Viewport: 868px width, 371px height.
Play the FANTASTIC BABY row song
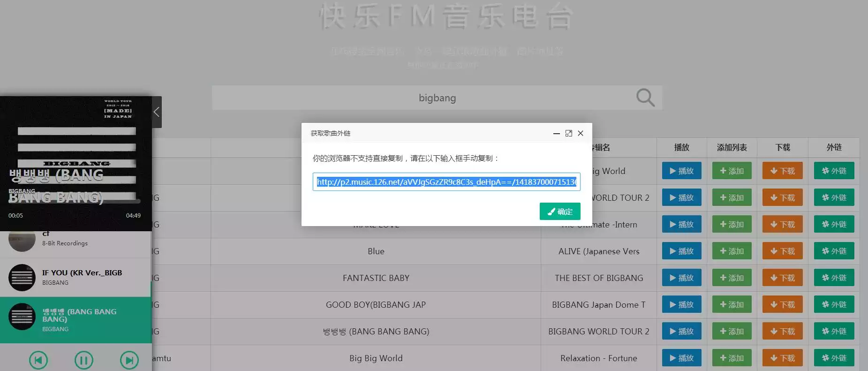(681, 278)
